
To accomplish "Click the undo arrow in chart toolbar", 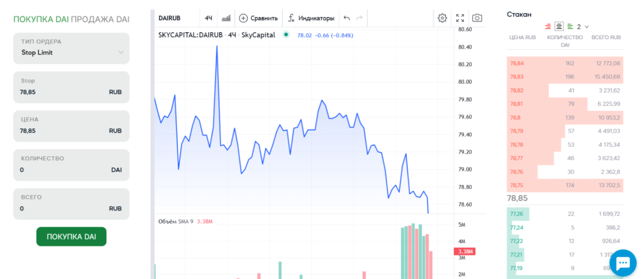I will click(347, 18).
